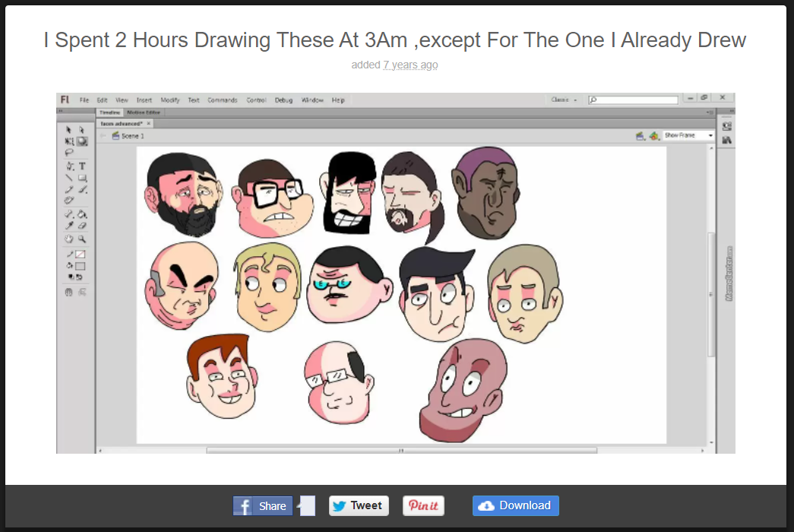Click the Edit Scene clapperboard icon

pos(640,136)
